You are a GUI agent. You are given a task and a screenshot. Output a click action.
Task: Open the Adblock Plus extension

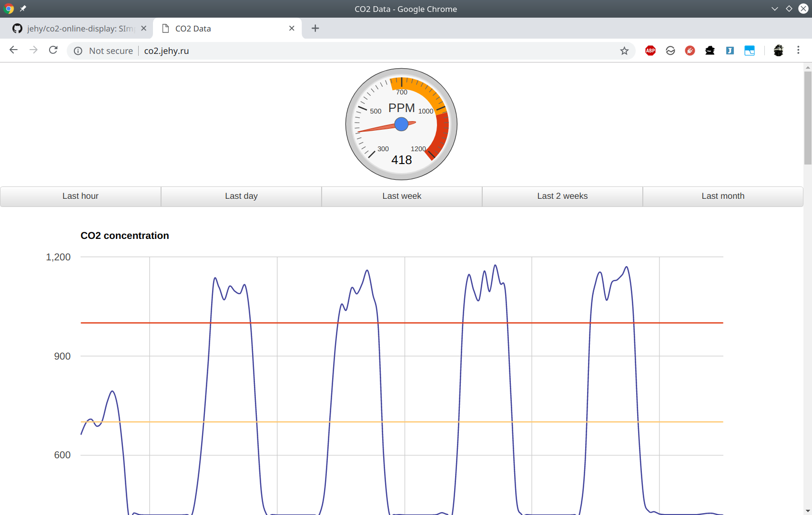[650, 51]
